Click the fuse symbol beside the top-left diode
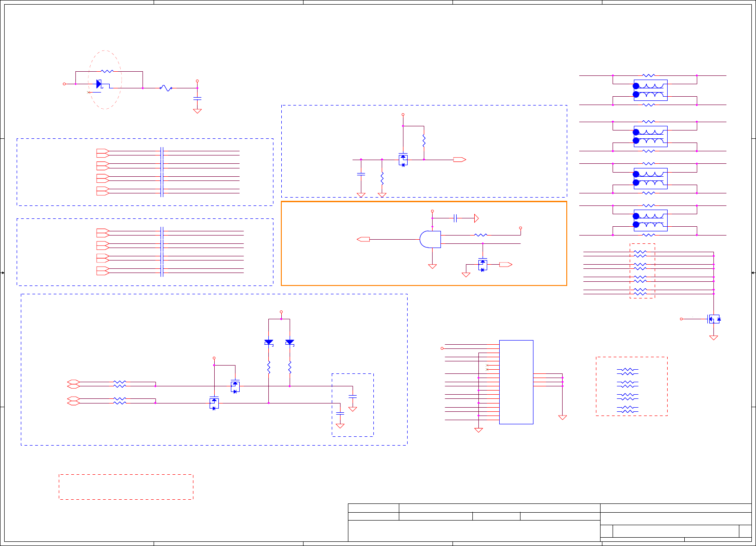Viewport: 756px width, 546px height. (x=166, y=88)
